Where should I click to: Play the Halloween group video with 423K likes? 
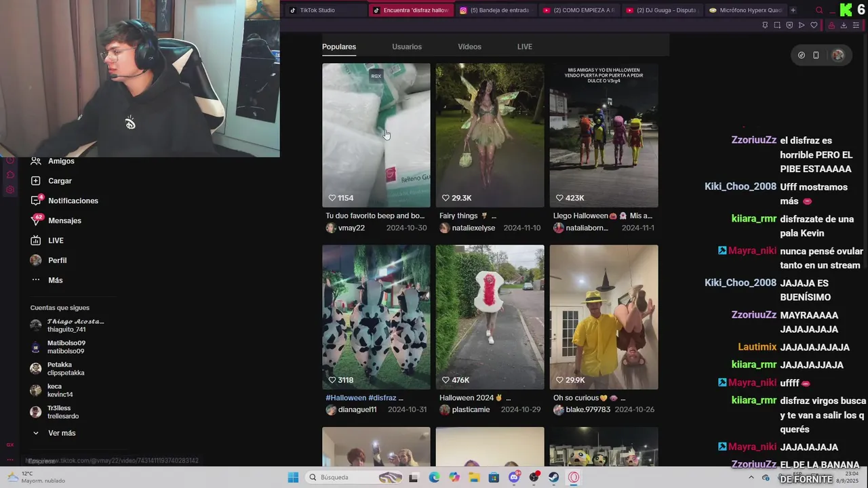point(604,136)
